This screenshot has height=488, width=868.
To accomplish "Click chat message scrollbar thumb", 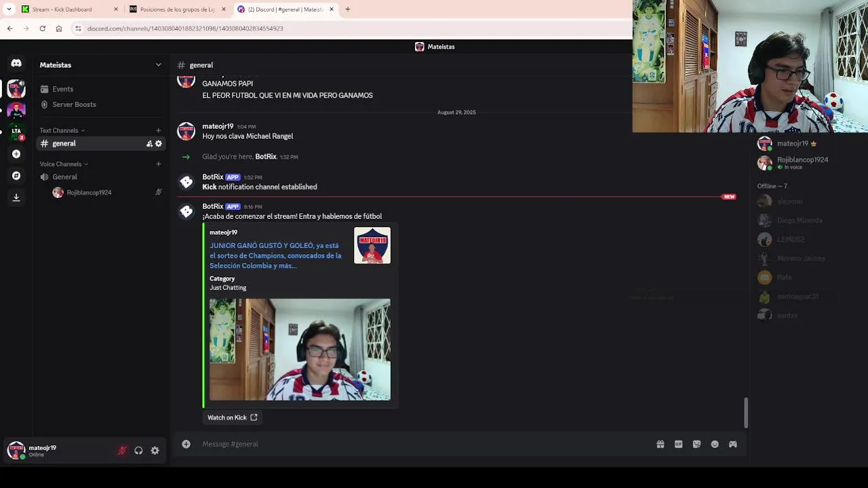I will (x=746, y=412).
